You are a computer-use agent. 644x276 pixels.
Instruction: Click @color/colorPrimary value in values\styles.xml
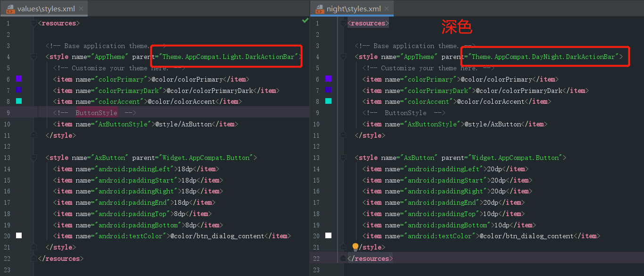tap(187, 79)
